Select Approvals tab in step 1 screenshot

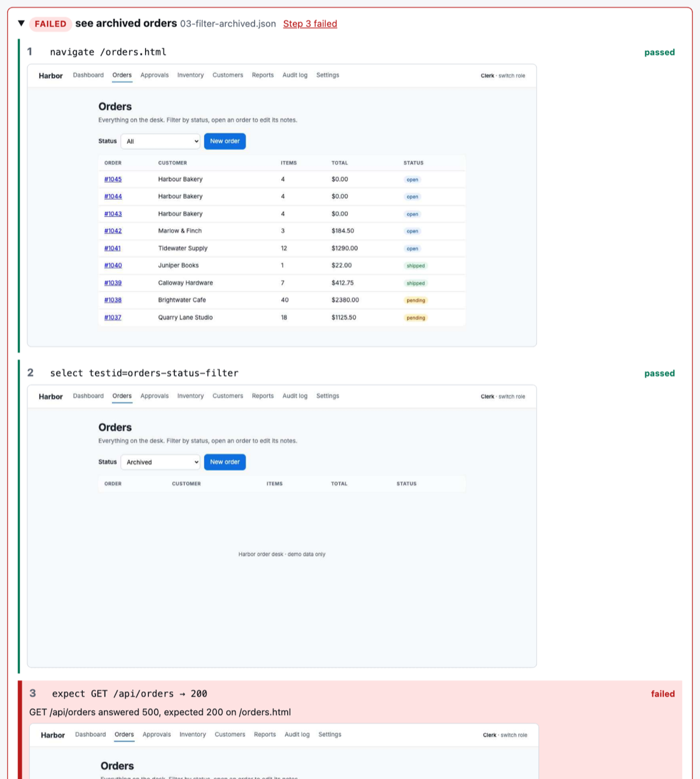(155, 75)
